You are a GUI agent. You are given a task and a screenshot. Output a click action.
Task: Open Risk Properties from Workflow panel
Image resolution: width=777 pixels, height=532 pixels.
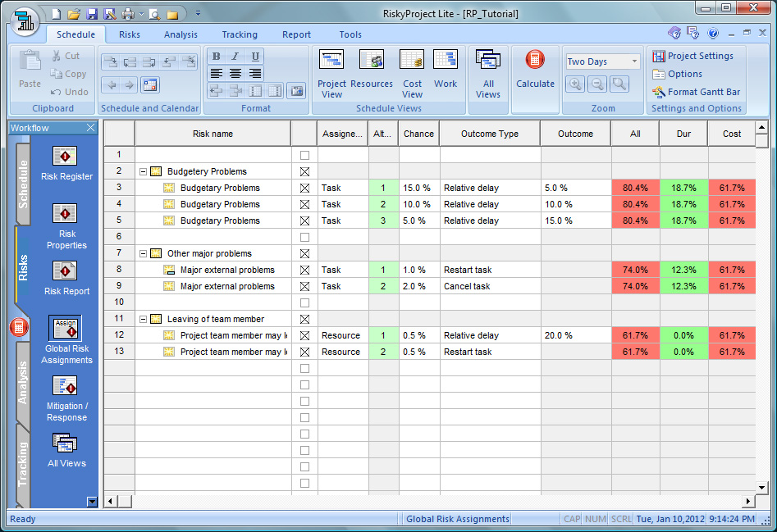66,226
